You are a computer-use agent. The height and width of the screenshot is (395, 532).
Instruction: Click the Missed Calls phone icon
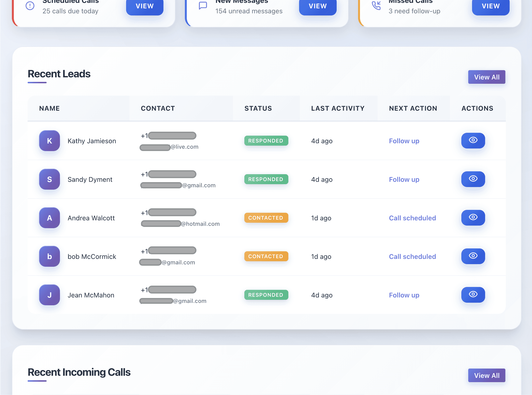pos(376,6)
